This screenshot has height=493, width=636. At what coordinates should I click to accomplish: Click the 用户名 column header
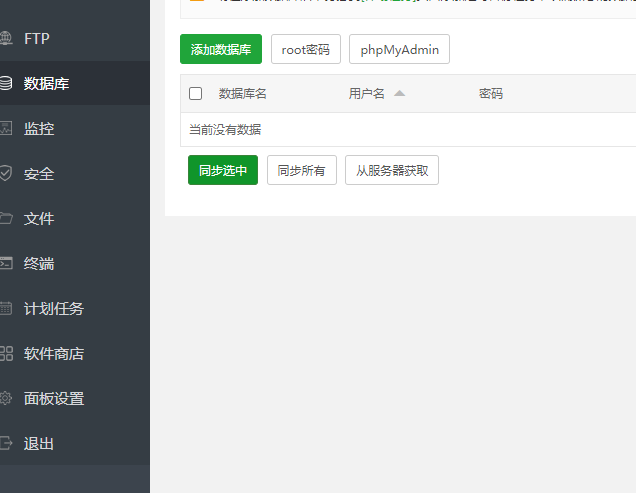[x=366, y=94]
